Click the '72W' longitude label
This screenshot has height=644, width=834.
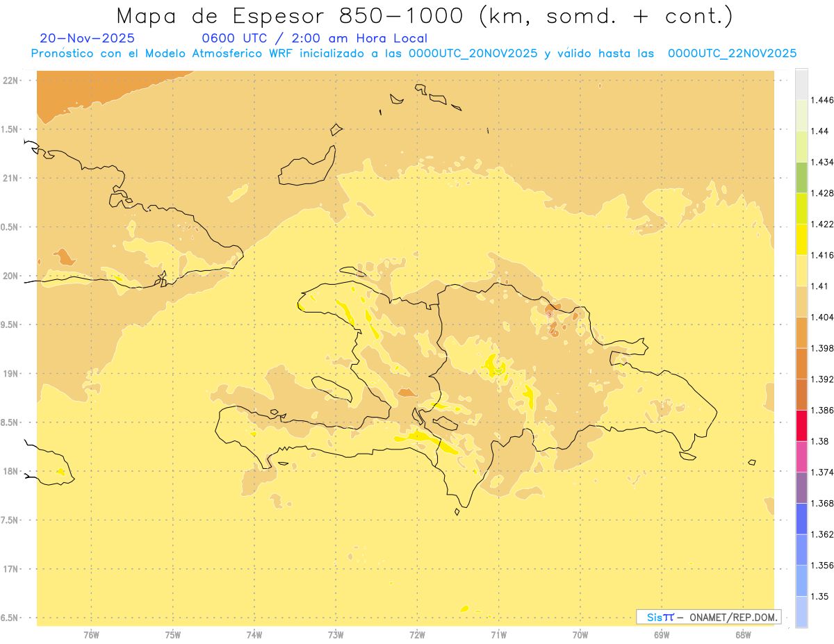[417, 634]
